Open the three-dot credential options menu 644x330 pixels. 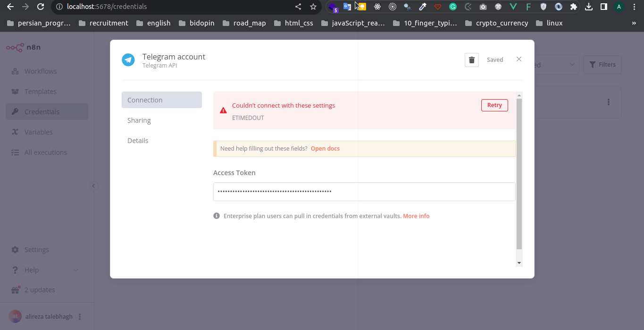609,102
